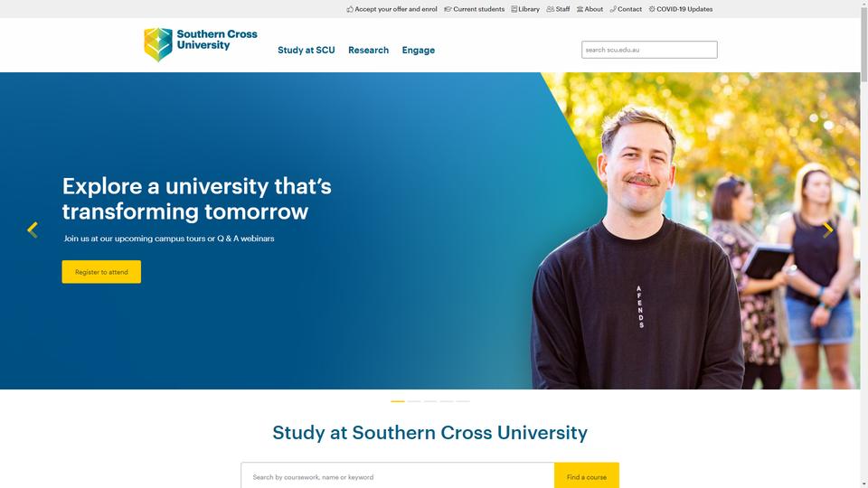868x488 pixels.
Task: Click the course keyword search box
Action: tap(398, 476)
